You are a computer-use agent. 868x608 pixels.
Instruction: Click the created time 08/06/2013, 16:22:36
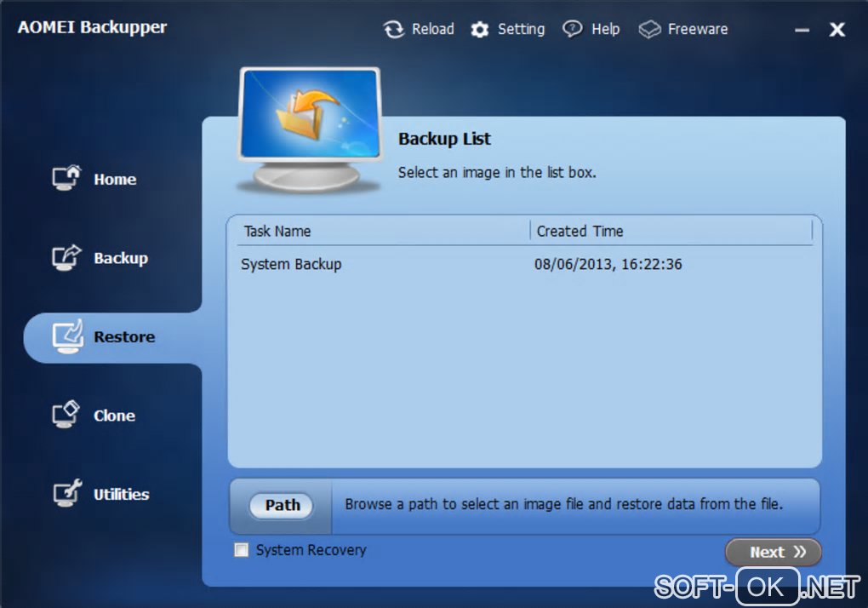608,265
